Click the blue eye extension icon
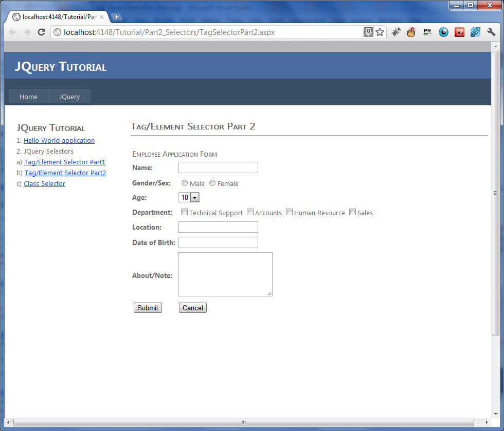Image resolution: width=504 pixels, height=431 pixels. tap(443, 32)
